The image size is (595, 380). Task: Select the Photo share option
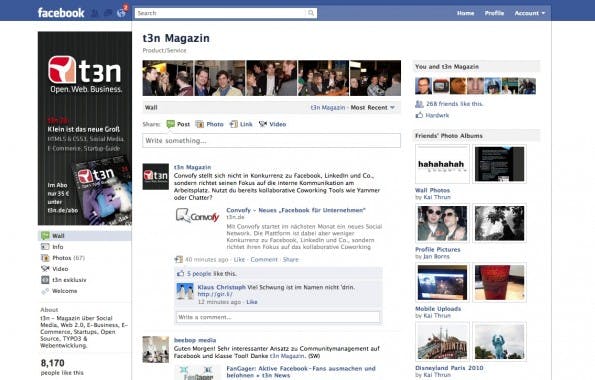point(209,124)
